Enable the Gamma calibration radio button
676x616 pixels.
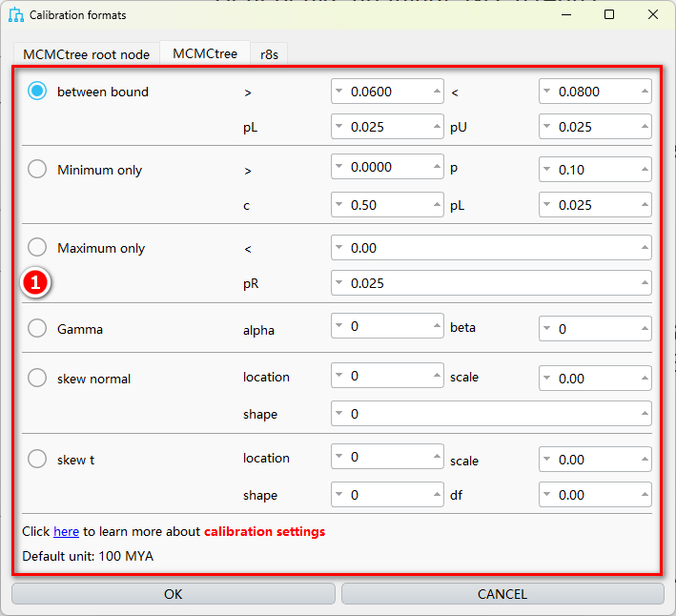click(37, 329)
